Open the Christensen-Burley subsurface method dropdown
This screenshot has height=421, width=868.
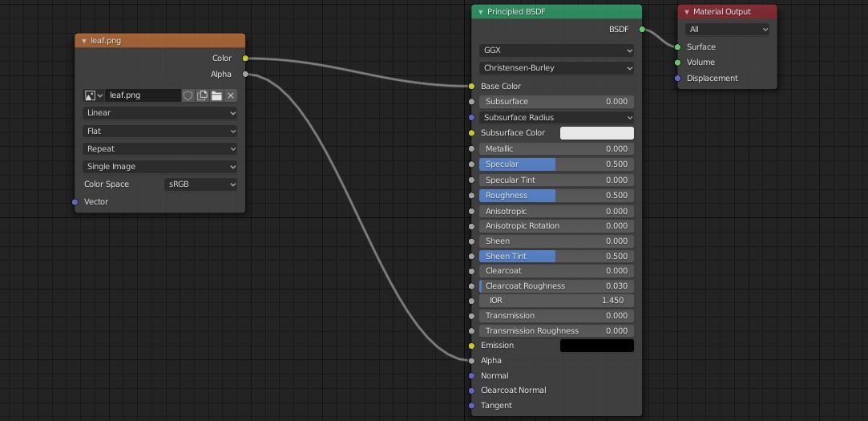[556, 68]
